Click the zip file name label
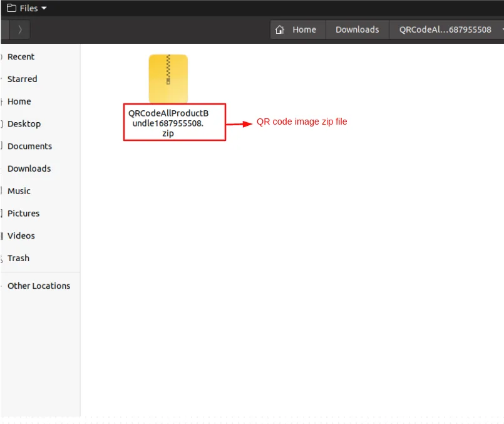This screenshot has width=504, height=424. [168, 123]
